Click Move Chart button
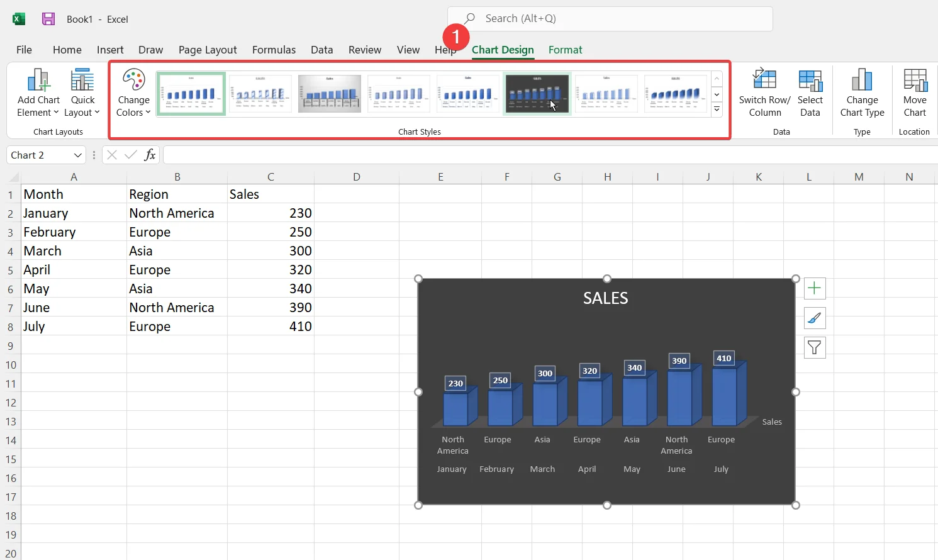Screen dimensions: 938x560 point(915,92)
